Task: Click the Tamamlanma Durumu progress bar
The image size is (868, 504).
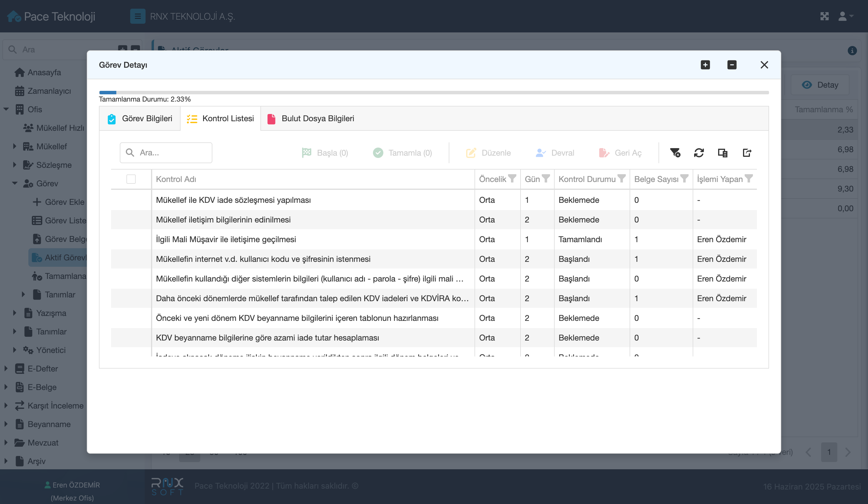Action: [x=434, y=92]
